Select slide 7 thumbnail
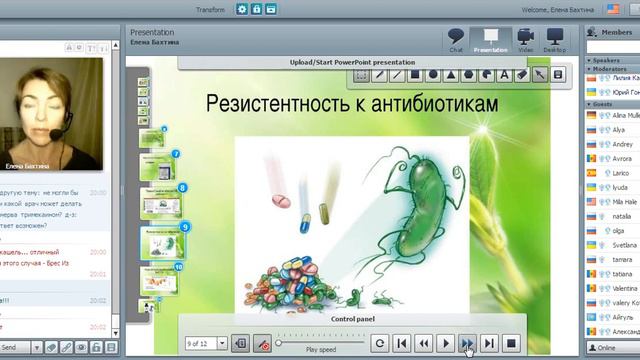This screenshot has width=640, height=360. [158, 167]
